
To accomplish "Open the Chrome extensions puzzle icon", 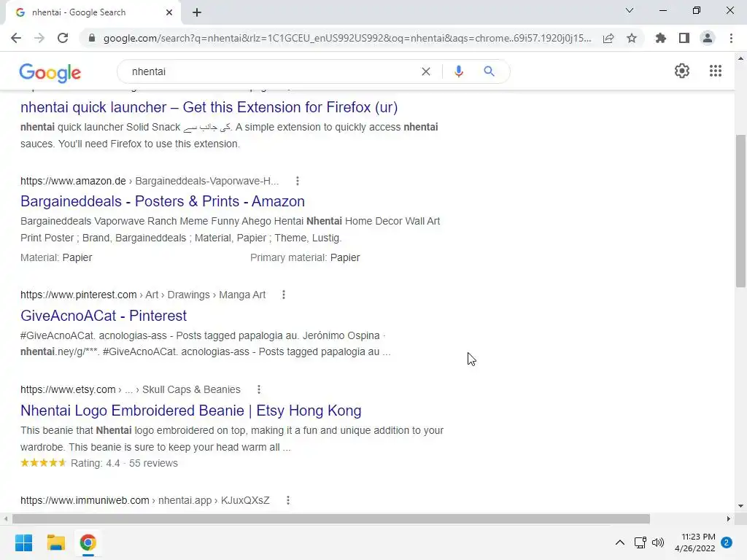I will [x=661, y=38].
